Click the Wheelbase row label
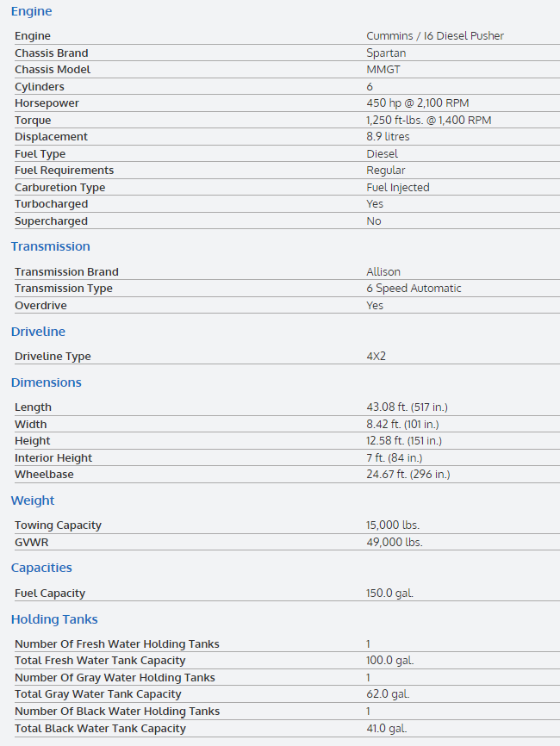This screenshot has height=746, width=560. (43, 475)
